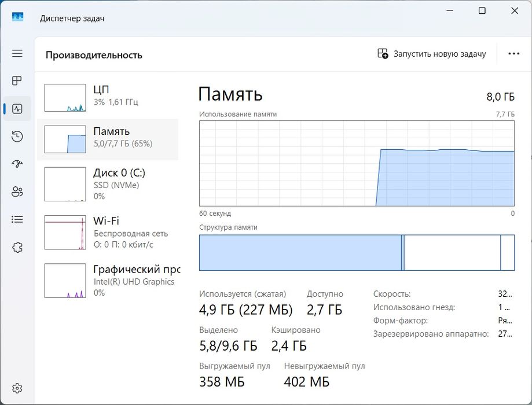Click 'Выгружаемый пул' value 358 МБ

[x=222, y=382]
